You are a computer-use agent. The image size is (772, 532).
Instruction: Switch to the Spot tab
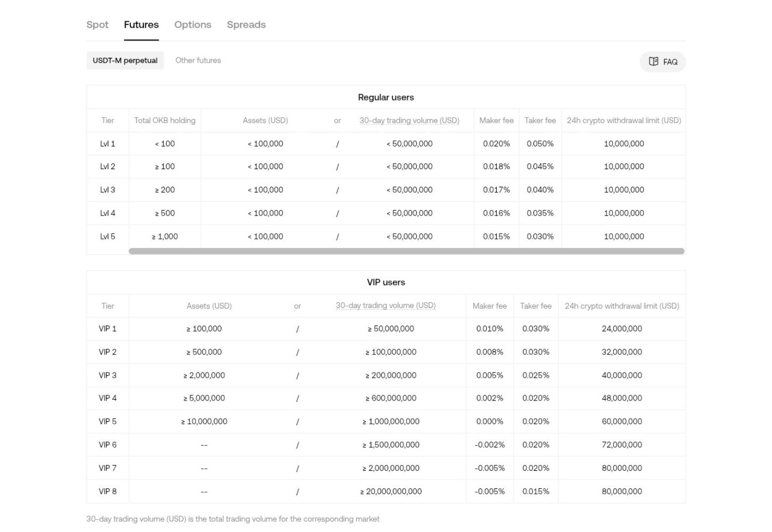point(97,24)
